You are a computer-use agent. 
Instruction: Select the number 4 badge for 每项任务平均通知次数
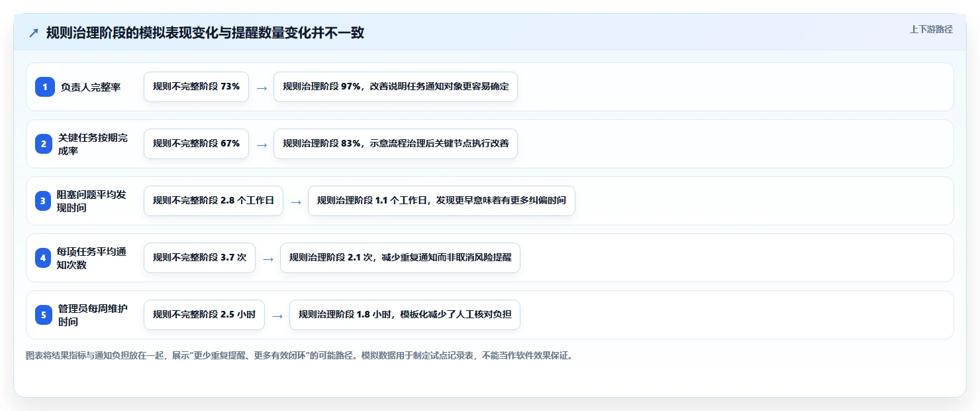(44, 258)
